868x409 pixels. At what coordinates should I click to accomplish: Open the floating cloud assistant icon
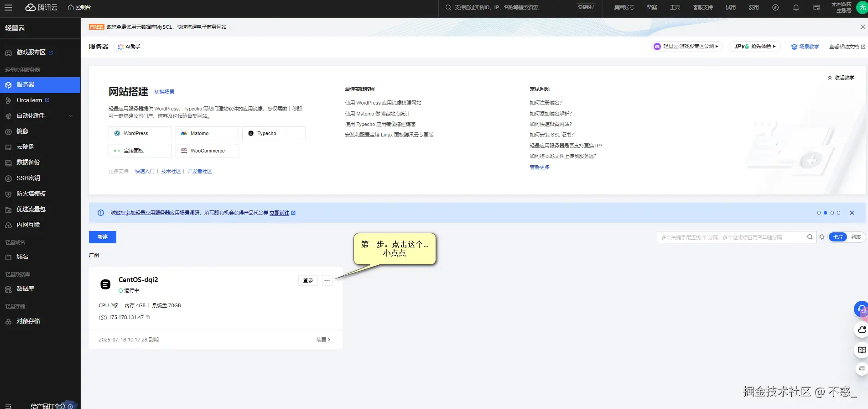point(861,330)
